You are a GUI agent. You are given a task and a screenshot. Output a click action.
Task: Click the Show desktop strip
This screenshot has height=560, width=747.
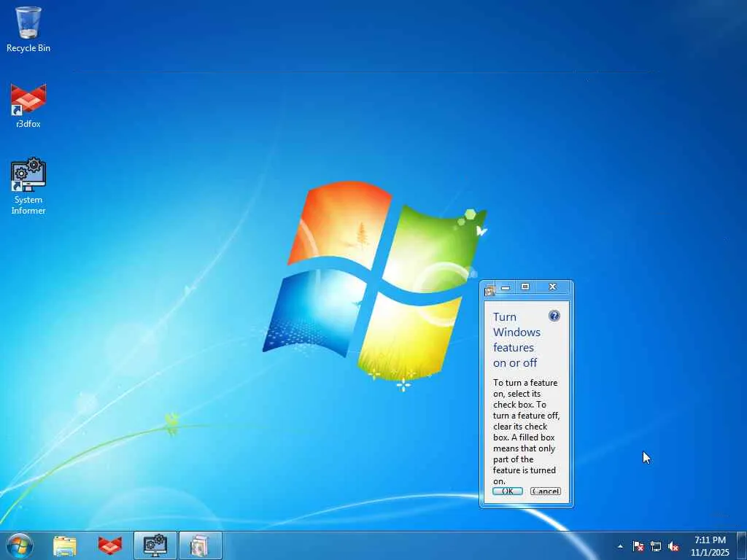coord(742,545)
